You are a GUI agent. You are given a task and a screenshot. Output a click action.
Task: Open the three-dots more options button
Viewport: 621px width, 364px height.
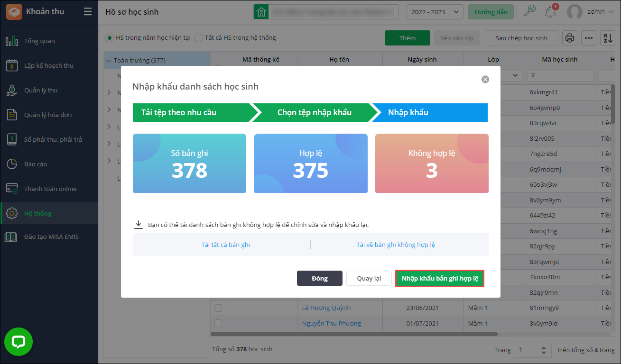589,38
